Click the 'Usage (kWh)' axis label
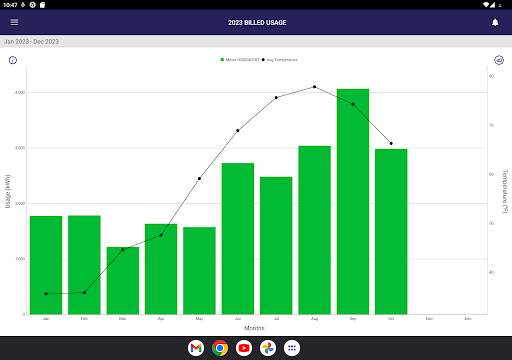Screen dimensions: 512x360 [8, 191]
